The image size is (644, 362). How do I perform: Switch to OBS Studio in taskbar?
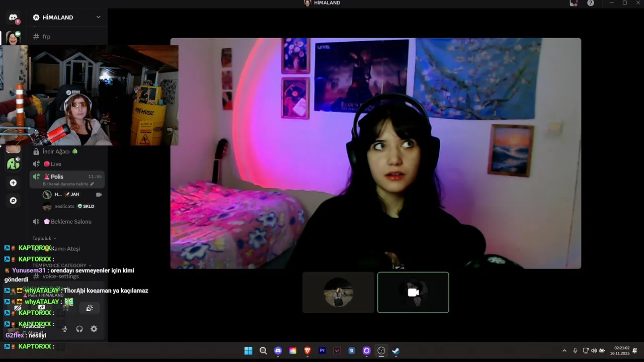point(381,351)
